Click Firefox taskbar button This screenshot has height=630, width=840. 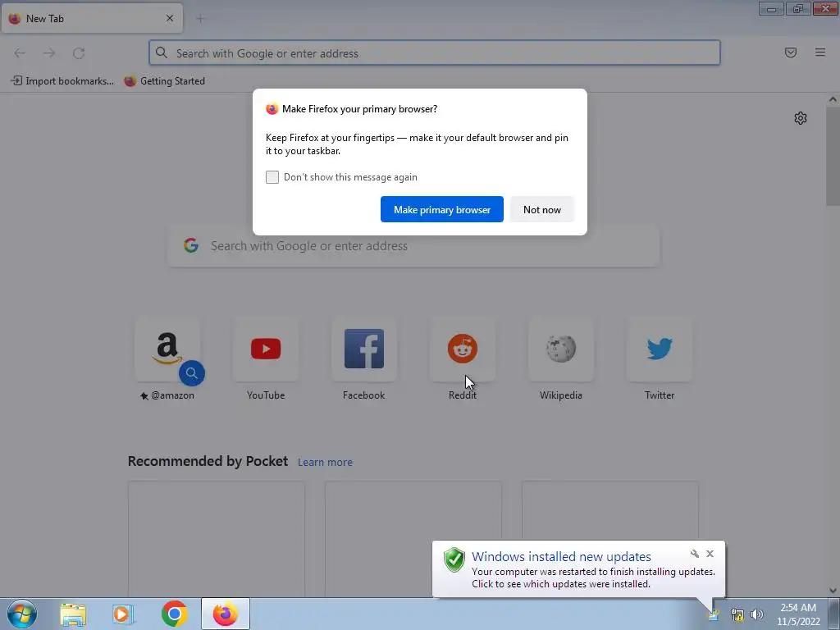(x=226, y=614)
